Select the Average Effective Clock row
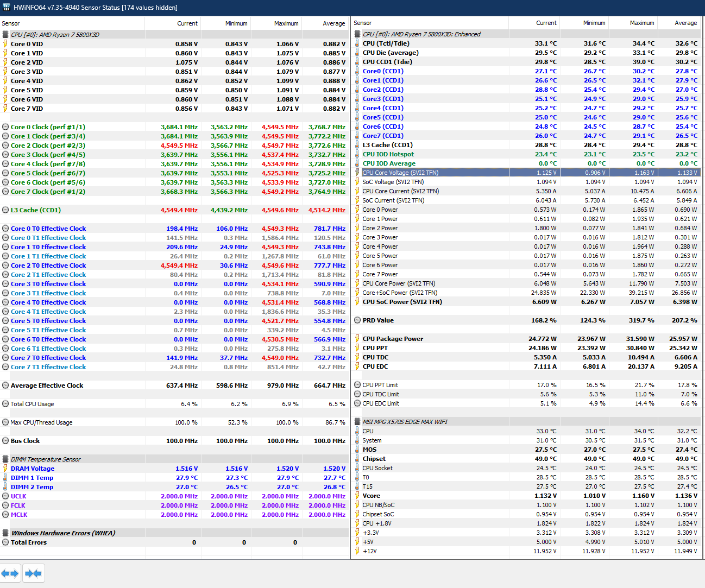705x588 pixels. point(174,385)
